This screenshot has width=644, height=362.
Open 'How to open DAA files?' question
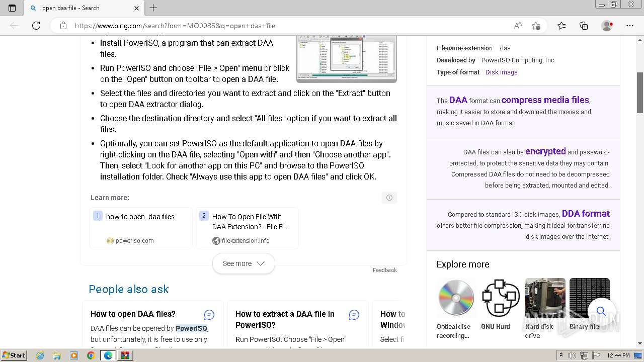(x=133, y=314)
